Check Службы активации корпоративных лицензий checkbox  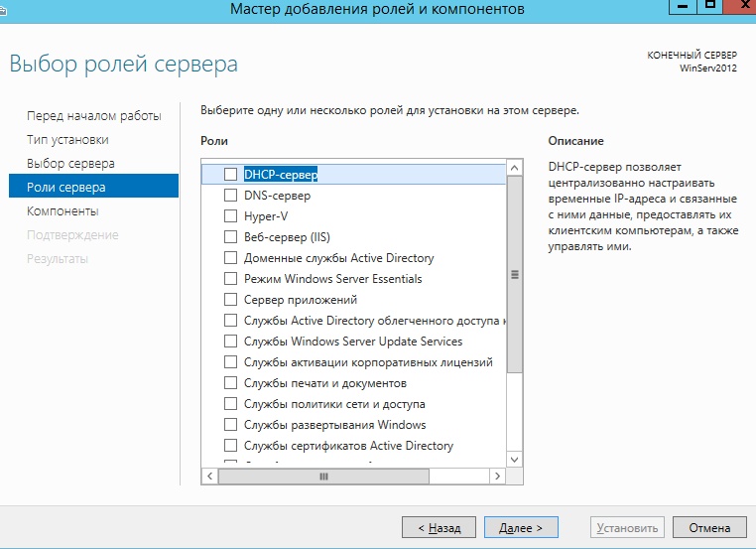[x=230, y=361]
